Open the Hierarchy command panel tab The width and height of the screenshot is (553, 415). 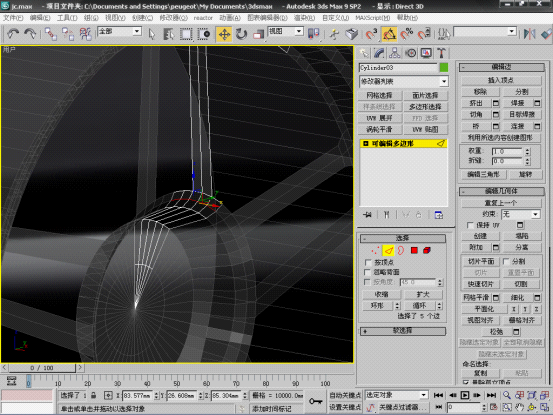click(x=394, y=53)
